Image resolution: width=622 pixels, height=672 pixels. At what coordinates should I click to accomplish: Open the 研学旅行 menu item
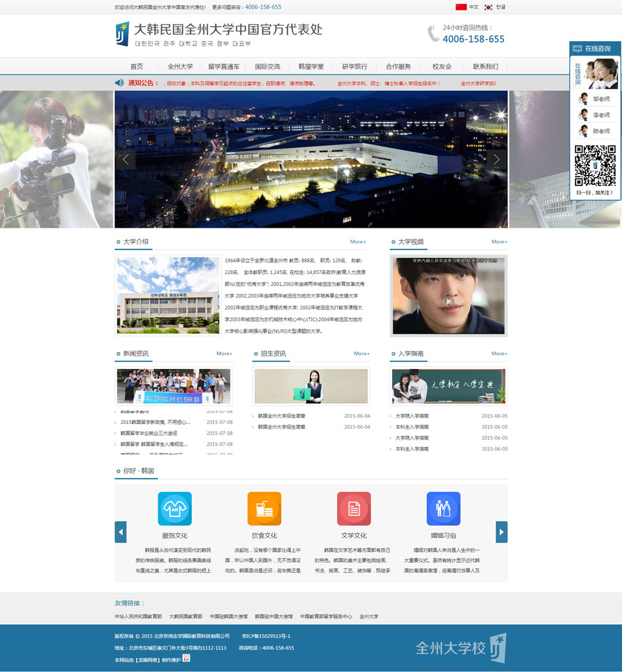click(x=354, y=67)
